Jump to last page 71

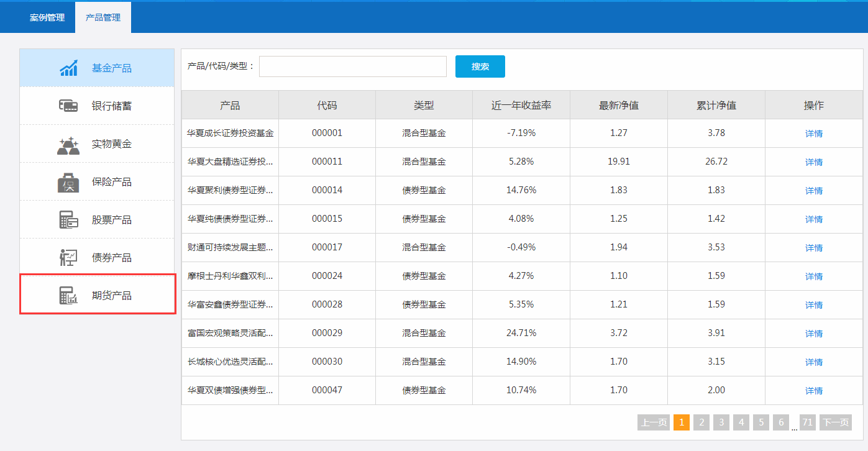[x=807, y=423]
